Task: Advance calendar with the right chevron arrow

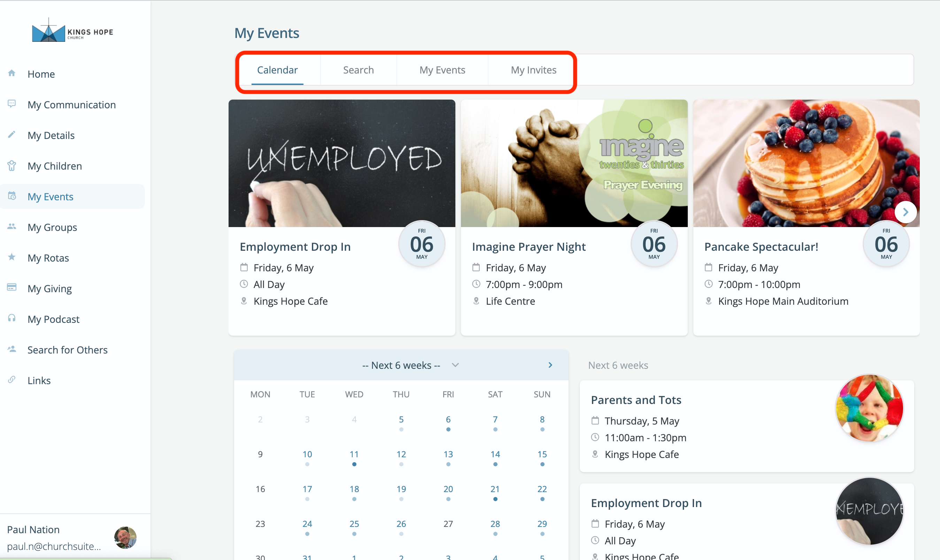Action: pyautogui.click(x=550, y=365)
